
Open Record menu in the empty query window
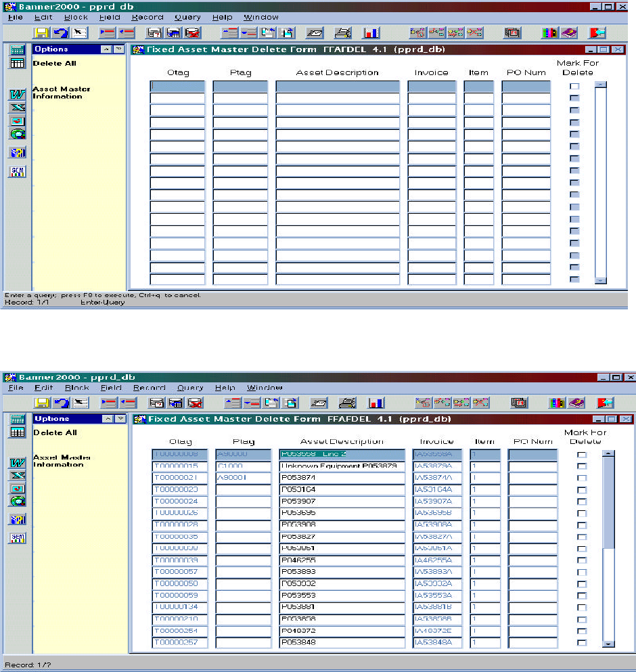pos(147,17)
